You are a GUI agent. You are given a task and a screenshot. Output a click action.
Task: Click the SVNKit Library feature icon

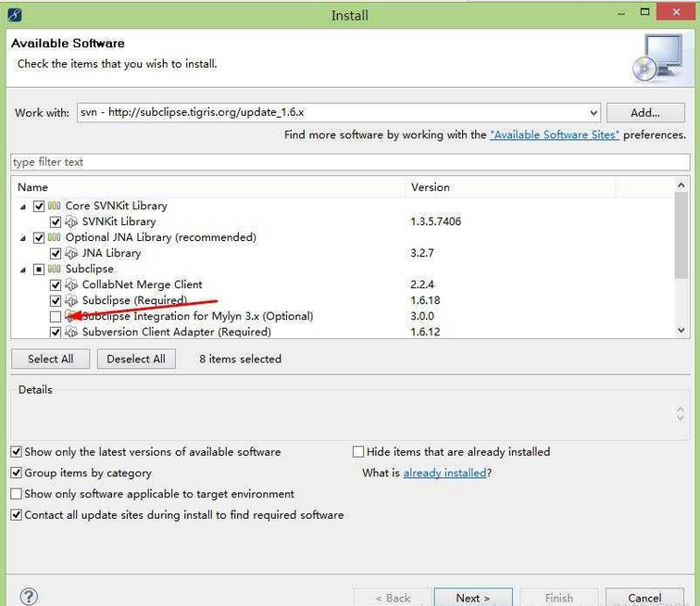click(71, 221)
